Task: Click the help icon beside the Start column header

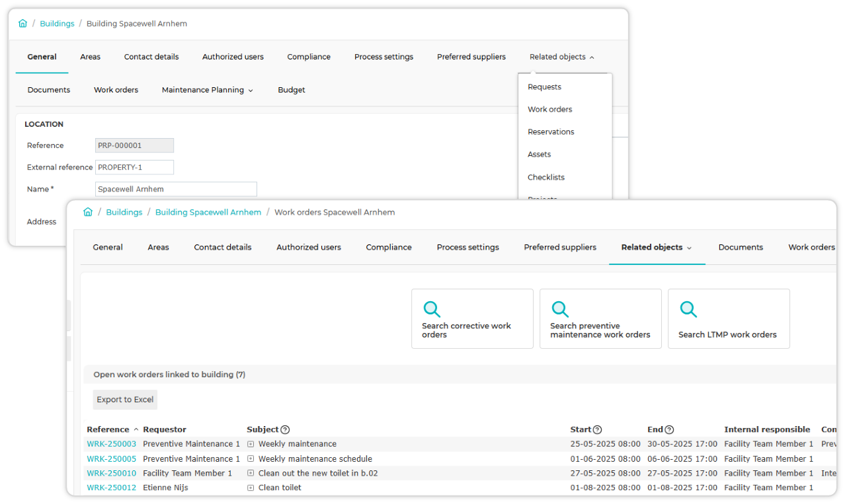Action: [x=597, y=429]
